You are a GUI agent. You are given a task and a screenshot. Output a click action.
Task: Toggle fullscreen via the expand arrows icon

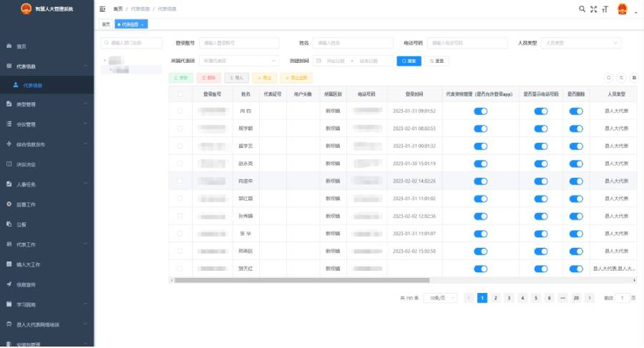(x=593, y=9)
